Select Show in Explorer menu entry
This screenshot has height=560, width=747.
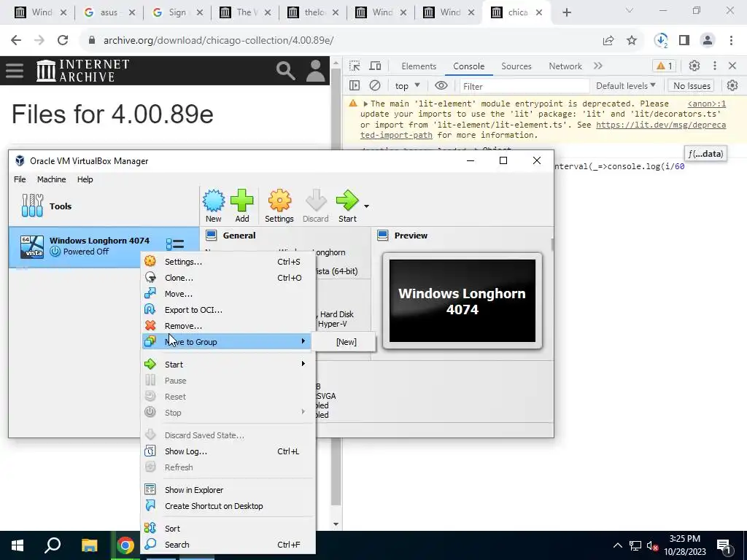[228, 490]
